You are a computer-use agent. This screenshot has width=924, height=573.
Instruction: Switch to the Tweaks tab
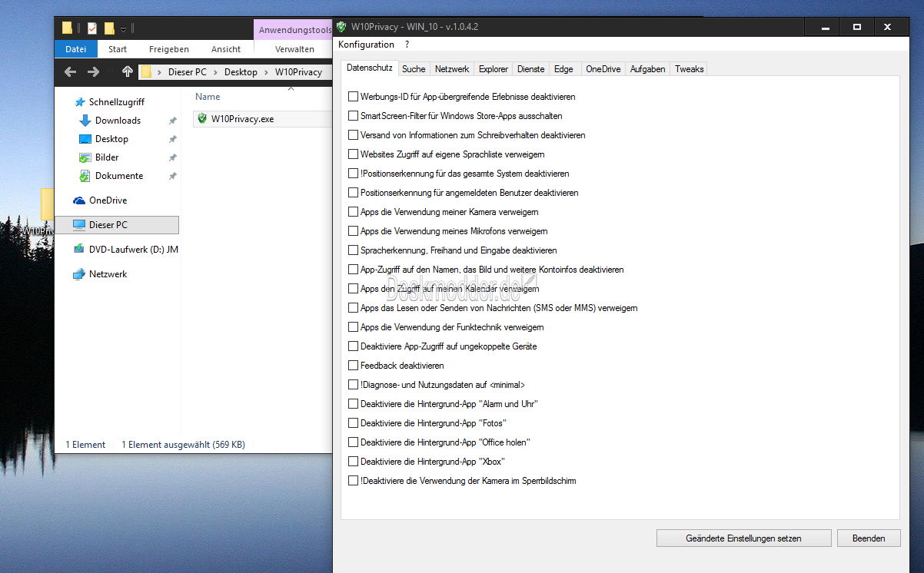690,69
